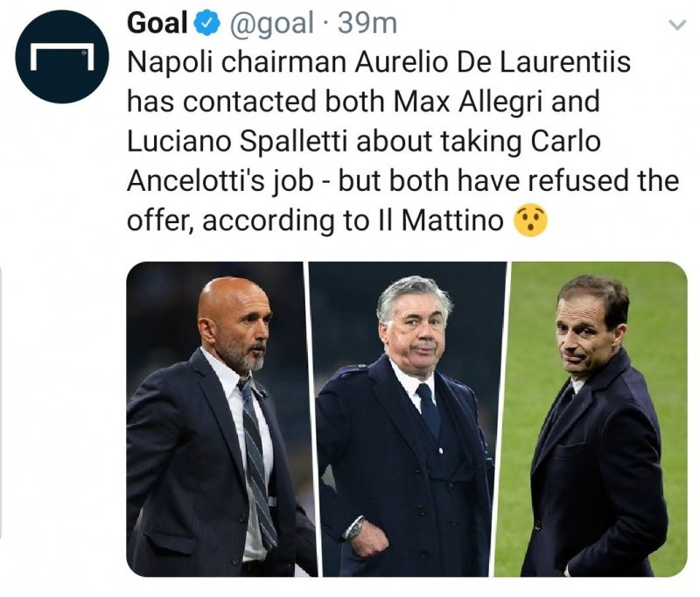Open the 39m timestamp link
Screen dimensions: 700x597
coord(367,24)
